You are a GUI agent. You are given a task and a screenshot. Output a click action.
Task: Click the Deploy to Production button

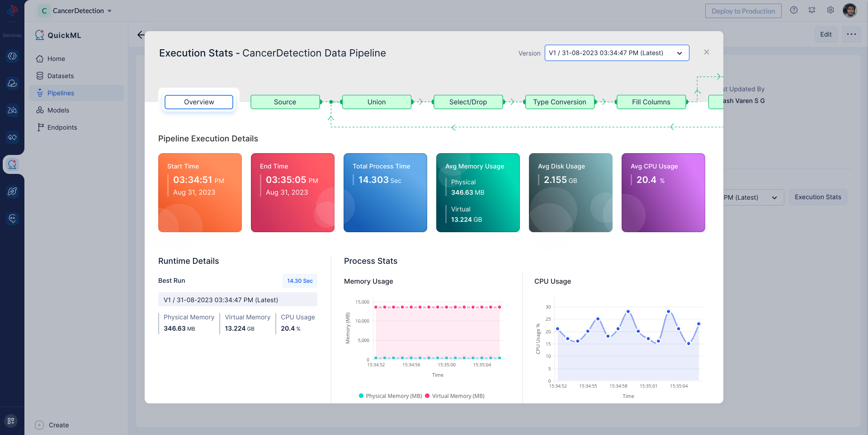tap(743, 11)
